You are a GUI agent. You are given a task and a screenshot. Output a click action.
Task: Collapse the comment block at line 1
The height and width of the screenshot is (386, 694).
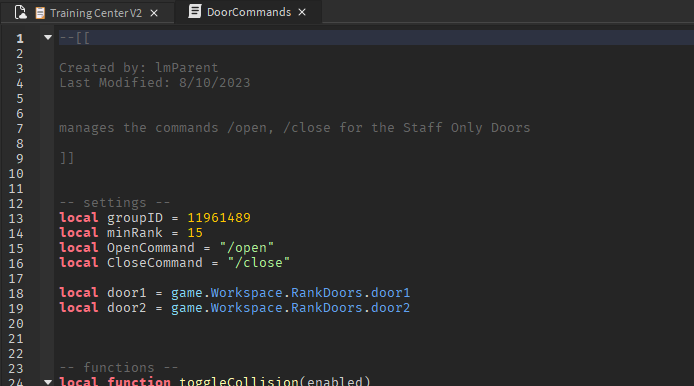coord(48,38)
